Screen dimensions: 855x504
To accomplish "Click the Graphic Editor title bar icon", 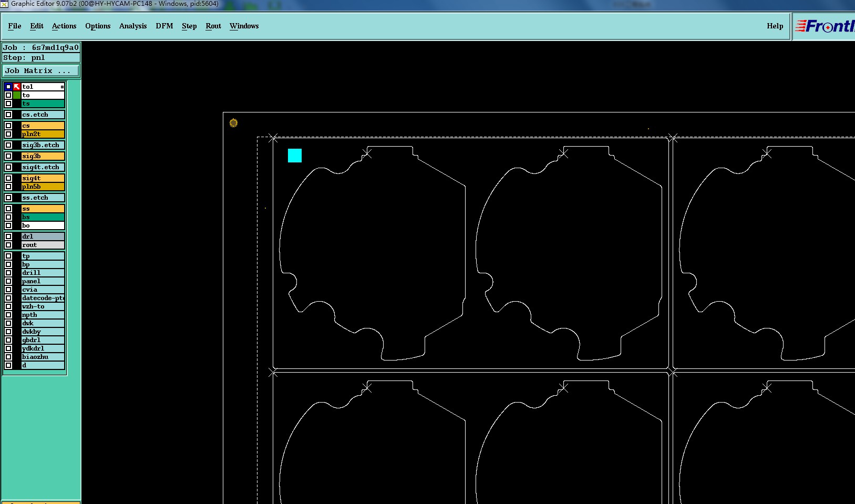I will (x=4, y=4).
